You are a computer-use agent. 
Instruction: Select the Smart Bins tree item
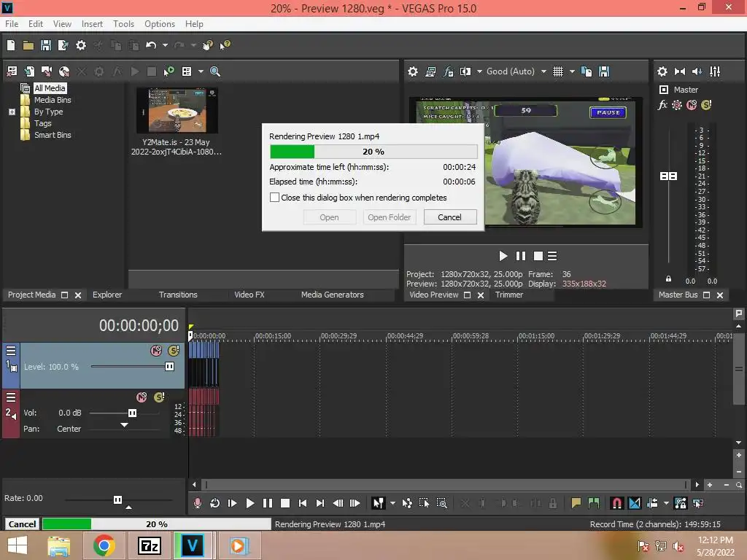point(53,135)
